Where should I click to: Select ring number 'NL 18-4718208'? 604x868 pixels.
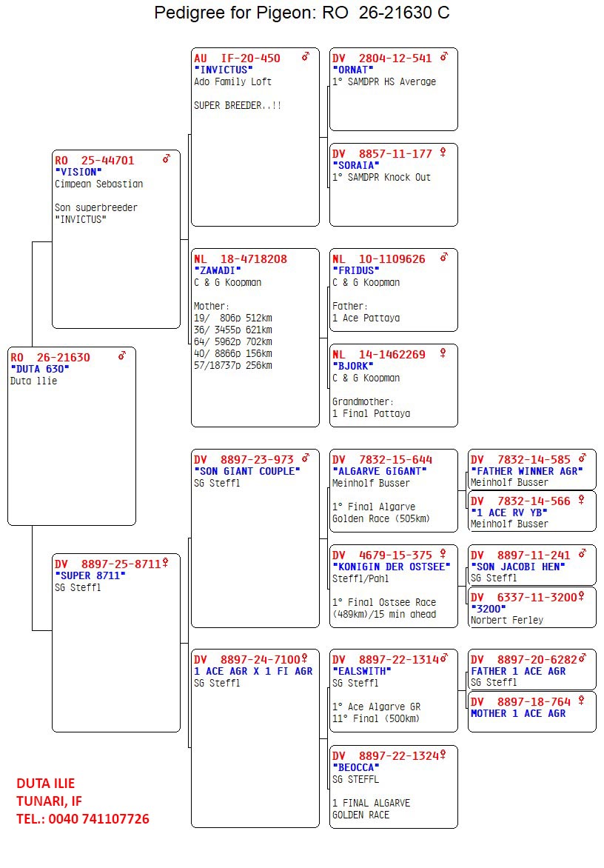[240, 259]
